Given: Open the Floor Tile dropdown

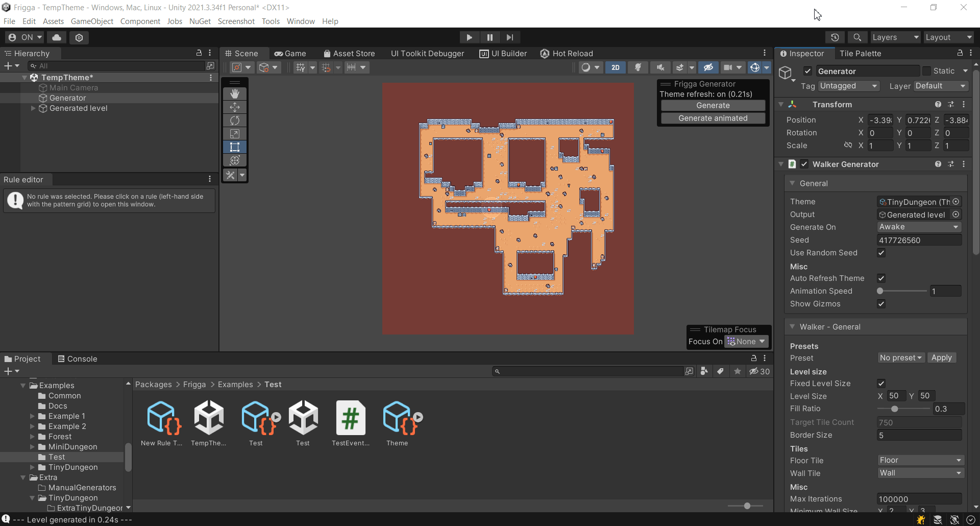Looking at the screenshot, I should (920, 461).
